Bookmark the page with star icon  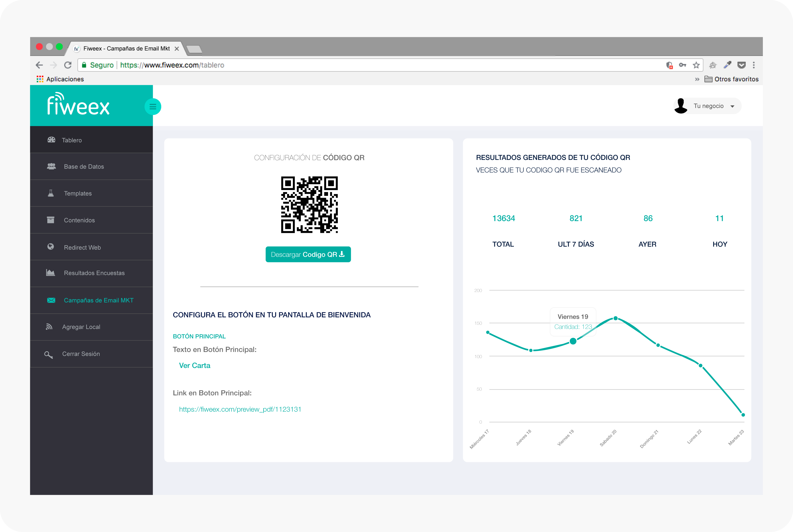coord(696,65)
